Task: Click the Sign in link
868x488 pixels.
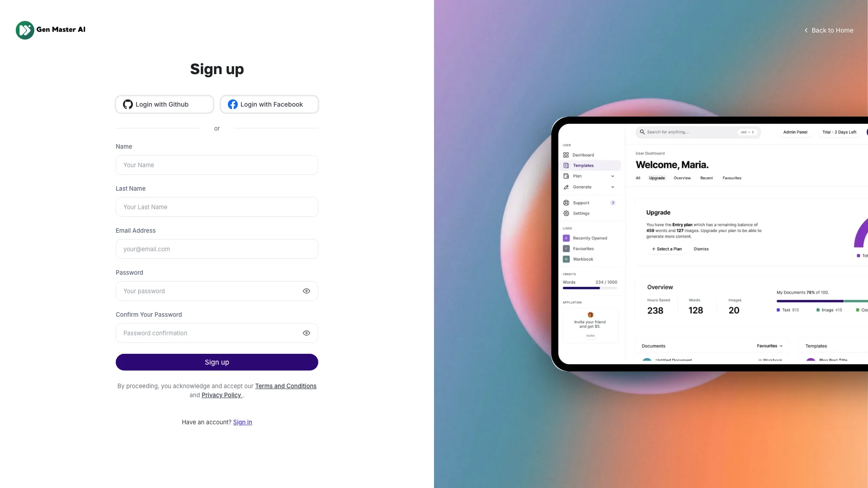Action: [243, 421]
